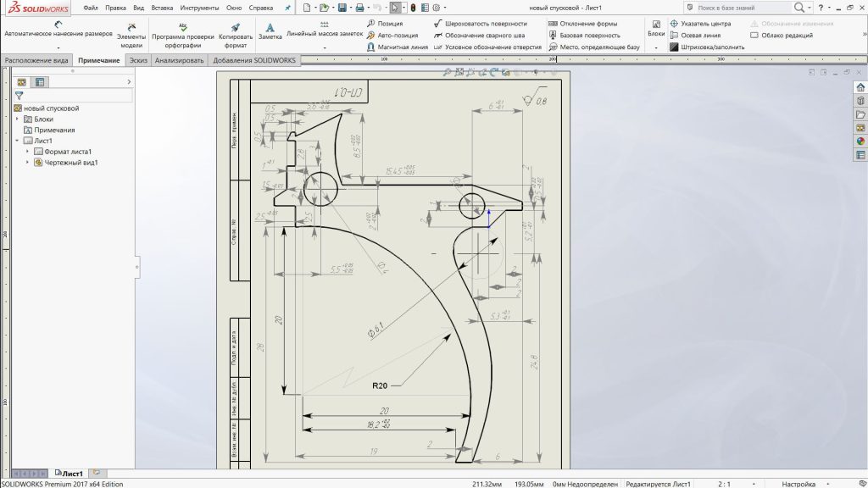Switch to the FeatureManager tree tab icon
The width and height of the screenshot is (868, 488).
(x=21, y=82)
